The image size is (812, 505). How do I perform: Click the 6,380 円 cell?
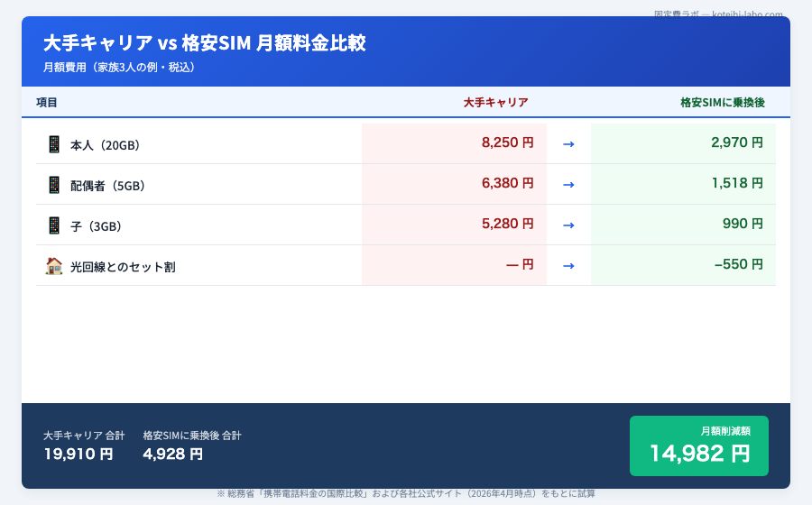point(454,184)
